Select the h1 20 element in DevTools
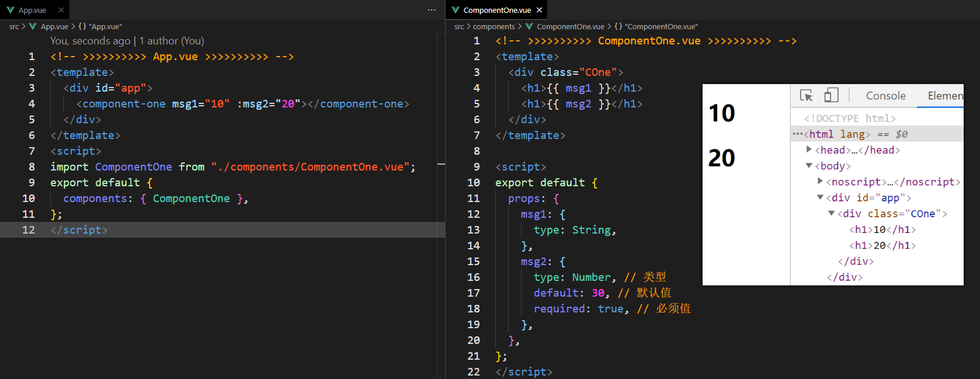 882,245
